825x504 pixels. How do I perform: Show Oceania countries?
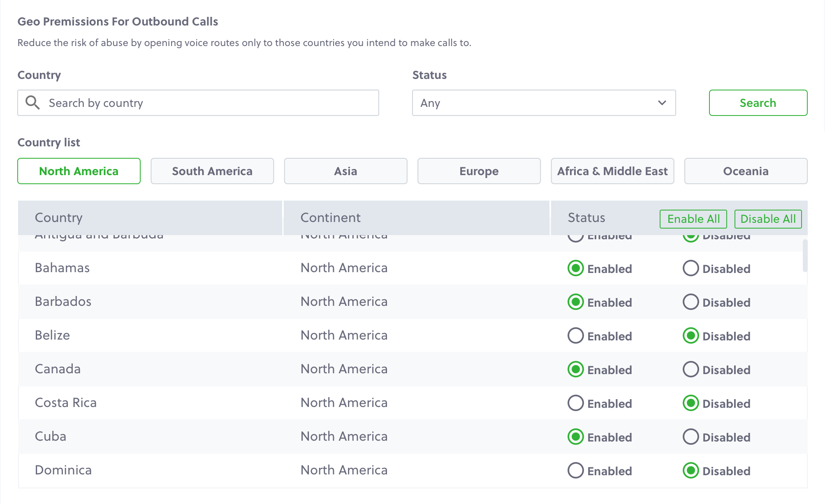point(746,171)
